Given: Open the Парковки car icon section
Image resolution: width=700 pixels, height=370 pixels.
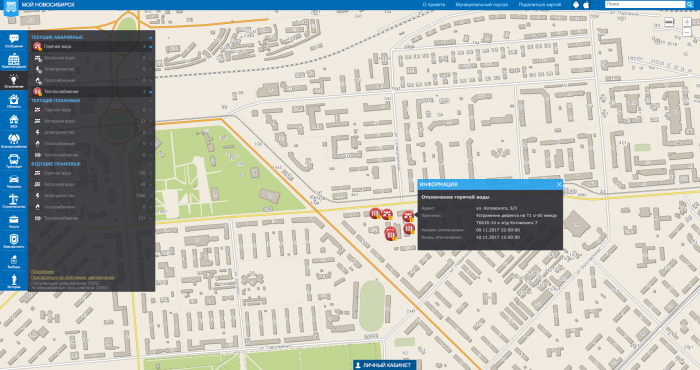Looking at the screenshot, I should coord(14,181).
